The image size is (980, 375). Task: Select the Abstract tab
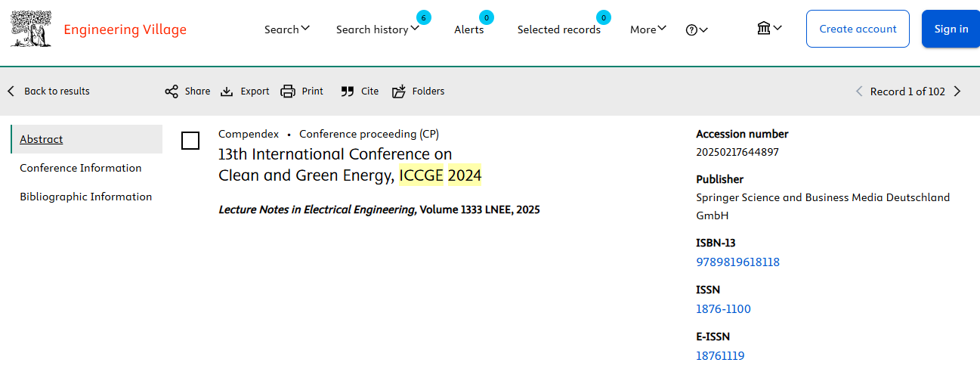point(87,139)
